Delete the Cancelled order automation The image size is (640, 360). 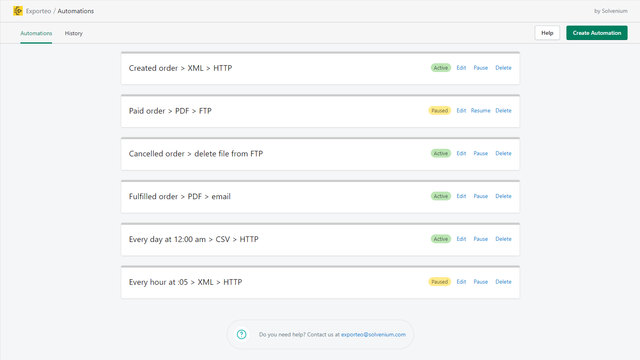tap(503, 153)
